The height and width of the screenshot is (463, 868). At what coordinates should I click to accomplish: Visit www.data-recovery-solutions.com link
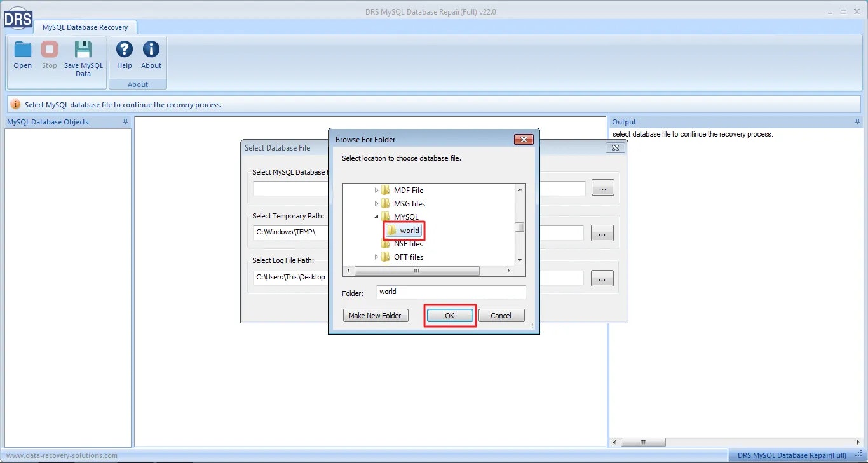click(62, 455)
